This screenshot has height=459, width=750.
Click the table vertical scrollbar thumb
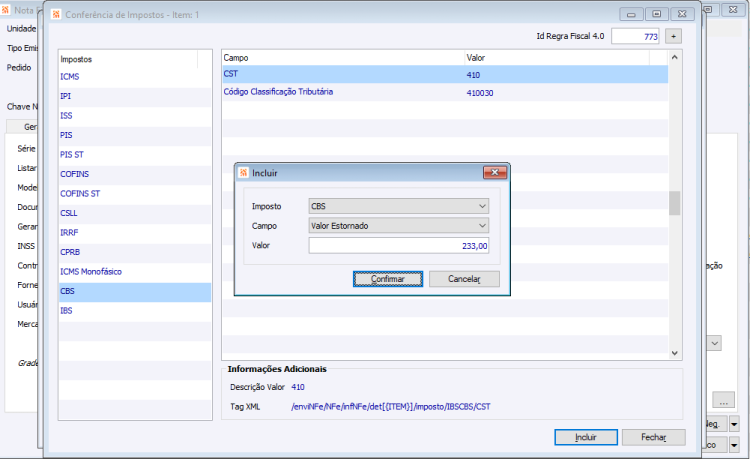tap(674, 203)
